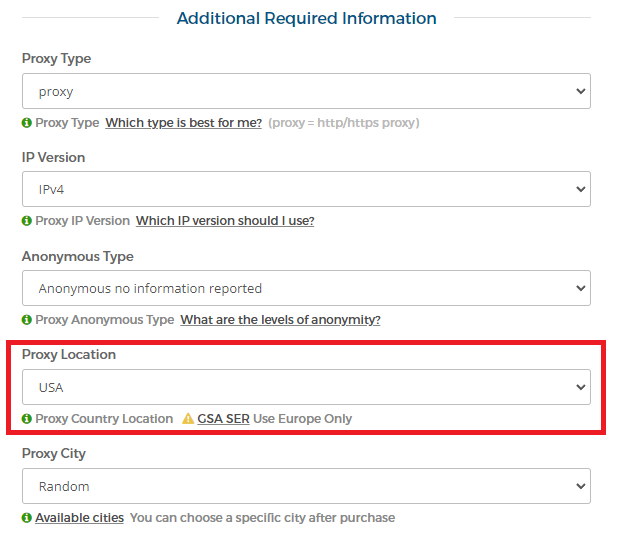Open "Which type is best for me?" link

[x=183, y=123]
